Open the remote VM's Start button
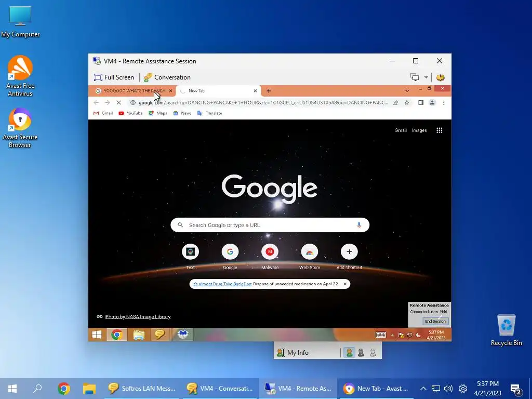 97,335
